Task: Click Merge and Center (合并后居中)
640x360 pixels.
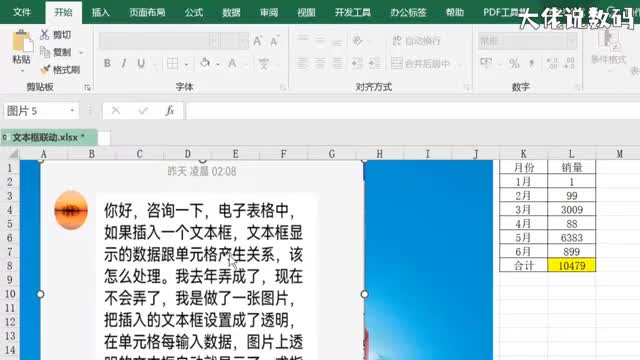Action: pyautogui.click(x=421, y=63)
